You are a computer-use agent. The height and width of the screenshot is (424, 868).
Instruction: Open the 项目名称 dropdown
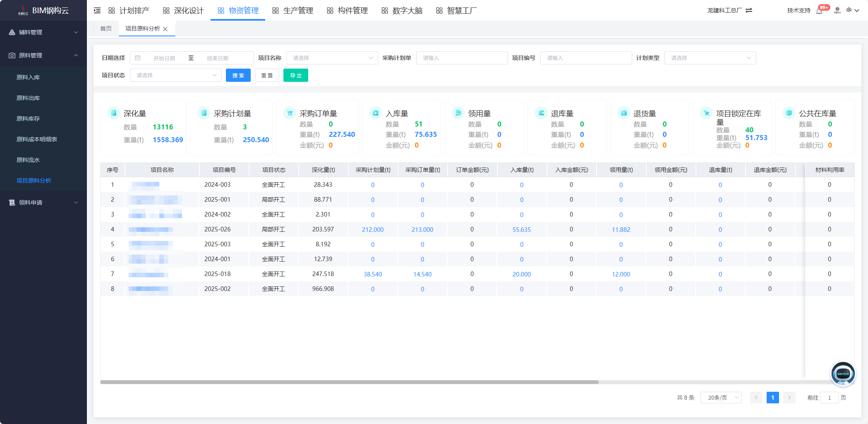(332, 58)
